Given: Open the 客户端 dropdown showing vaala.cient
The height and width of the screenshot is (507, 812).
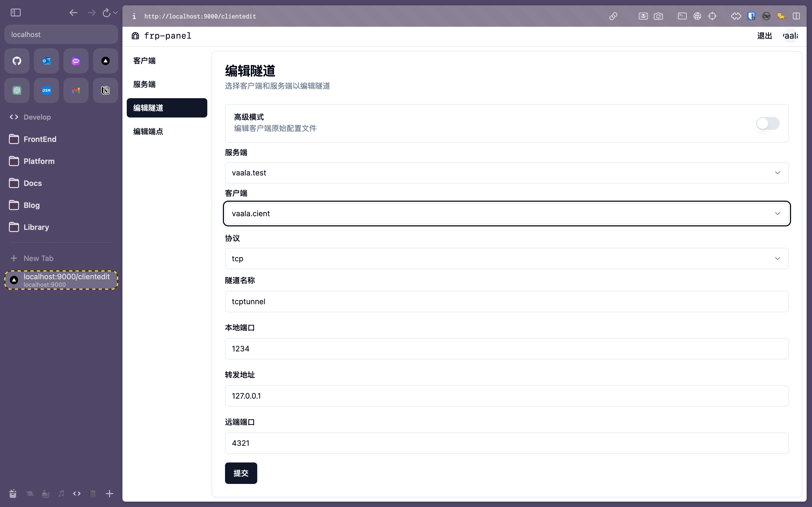Looking at the screenshot, I should (506, 214).
